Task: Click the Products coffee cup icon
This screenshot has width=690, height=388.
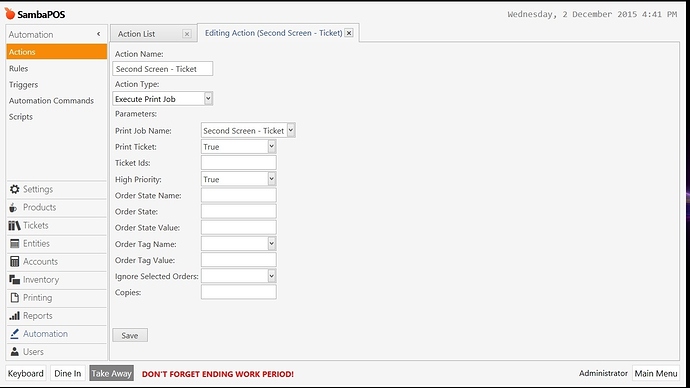Action: click(14, 207)
